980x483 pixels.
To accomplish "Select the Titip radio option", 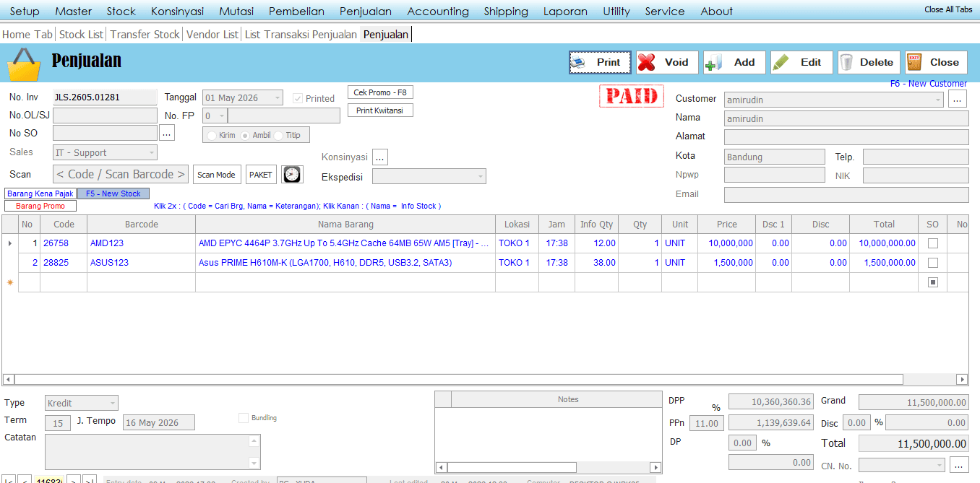I will (x=278, y=135).
